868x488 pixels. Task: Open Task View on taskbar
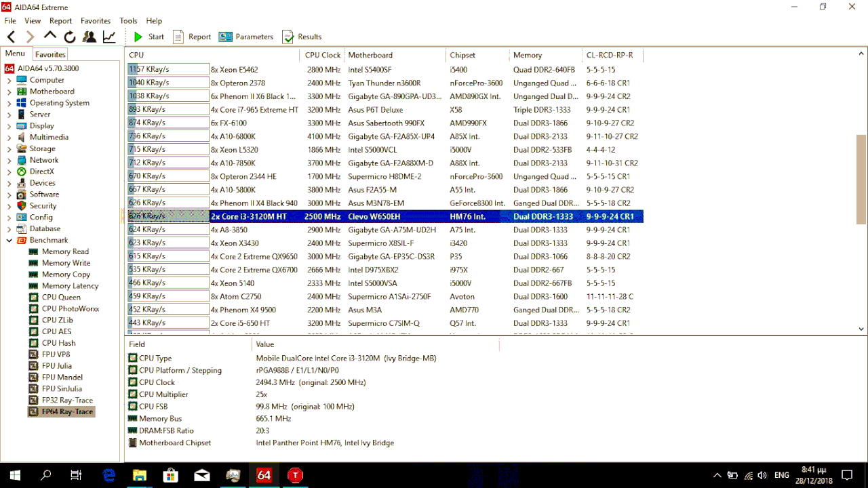[77, 475]
